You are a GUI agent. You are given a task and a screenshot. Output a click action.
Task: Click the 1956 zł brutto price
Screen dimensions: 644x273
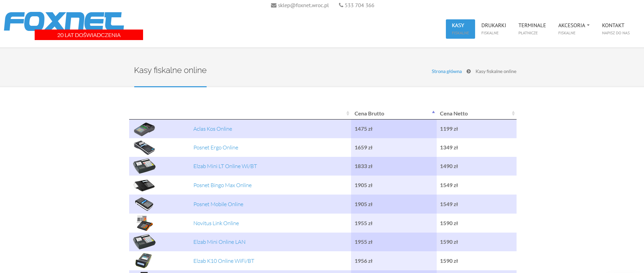pos(364,261)
